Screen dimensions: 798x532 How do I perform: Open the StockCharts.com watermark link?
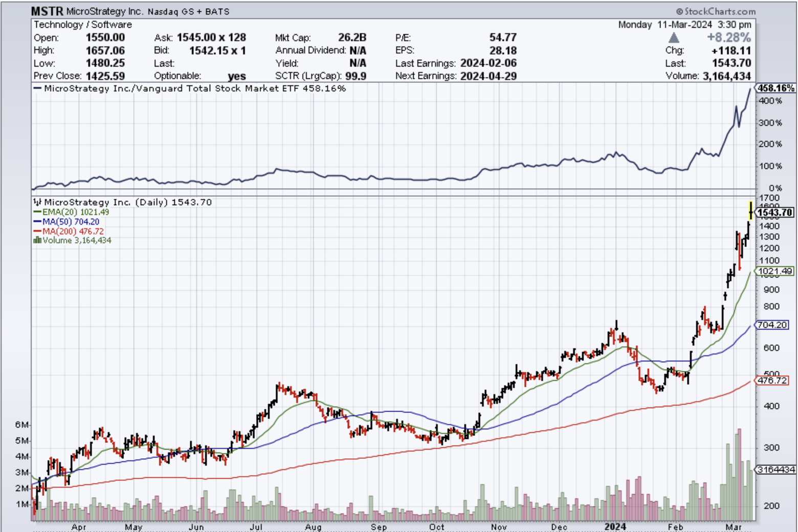click(x=720, y=11)
